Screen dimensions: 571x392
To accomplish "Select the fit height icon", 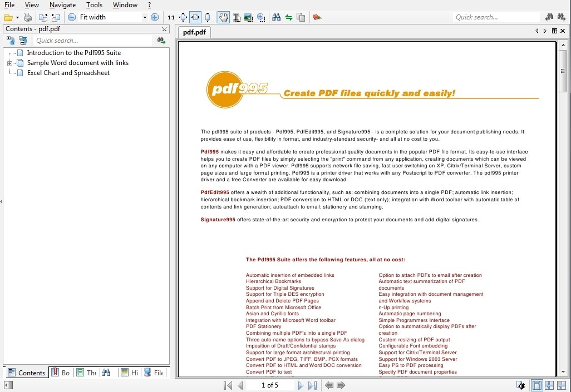I will coord(208,17).
